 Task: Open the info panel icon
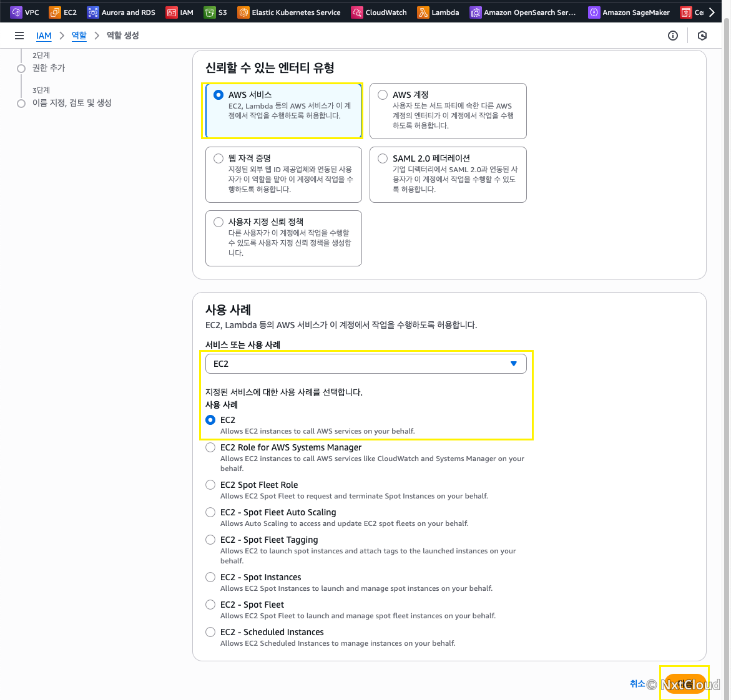pyautogui.click(x=673, y=36)
